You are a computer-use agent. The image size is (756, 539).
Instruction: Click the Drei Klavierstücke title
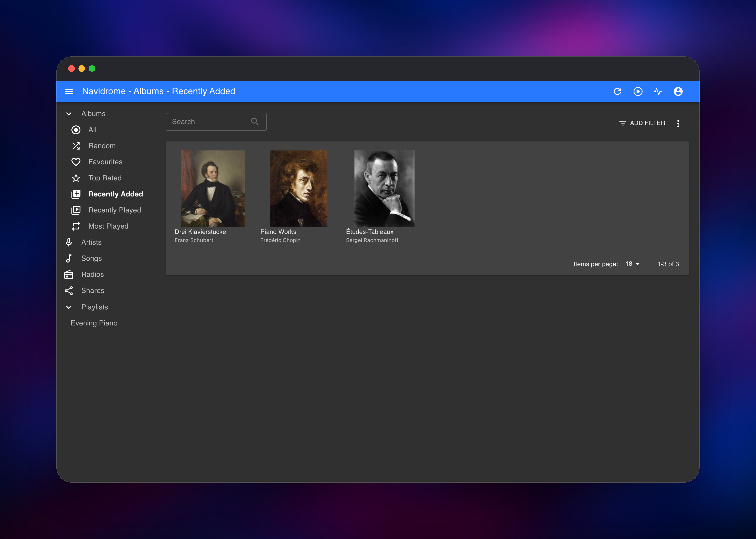[x=200, y=232]
